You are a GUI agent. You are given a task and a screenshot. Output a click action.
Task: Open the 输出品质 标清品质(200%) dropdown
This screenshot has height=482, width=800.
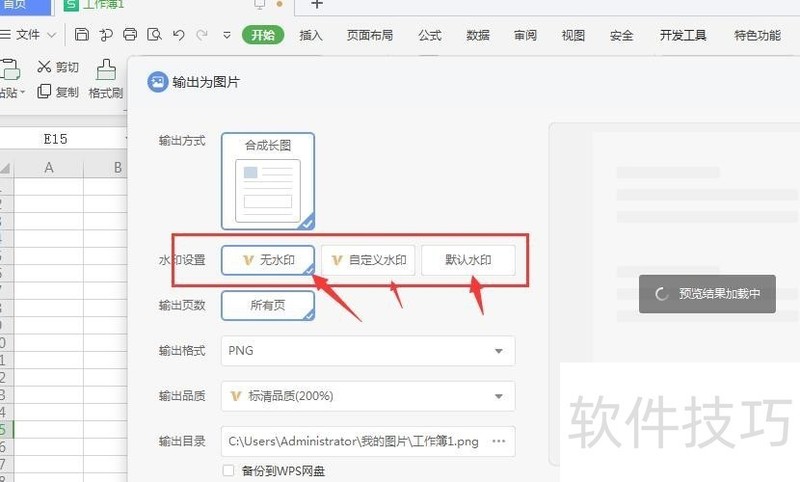368,396
